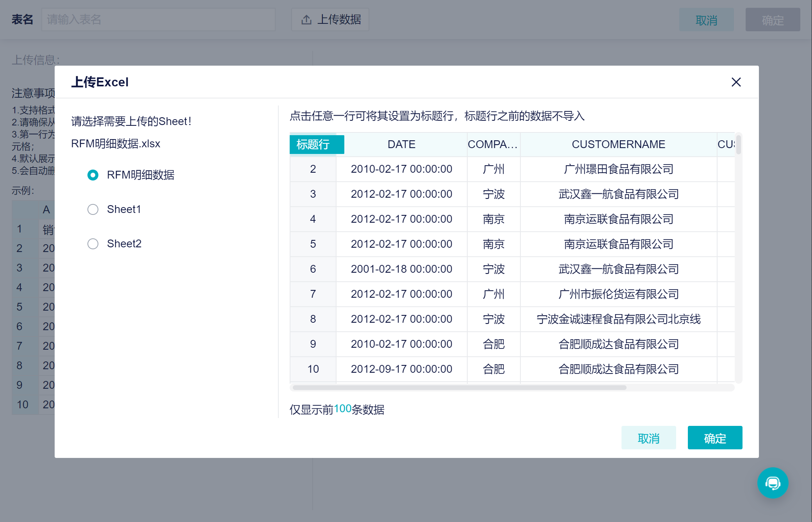
Task: Click the 标题行 header row label
Action: click(x=317, y=145)
